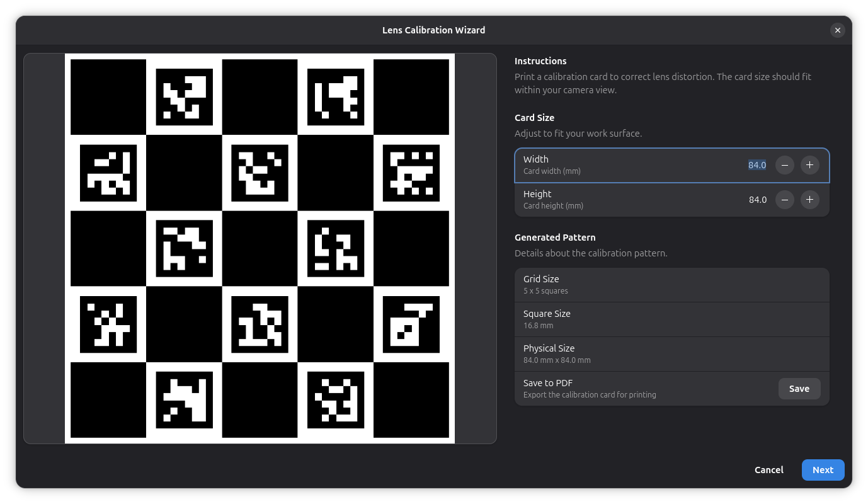
Task: Save the calibration card to PDF
Action: (799, 389)
